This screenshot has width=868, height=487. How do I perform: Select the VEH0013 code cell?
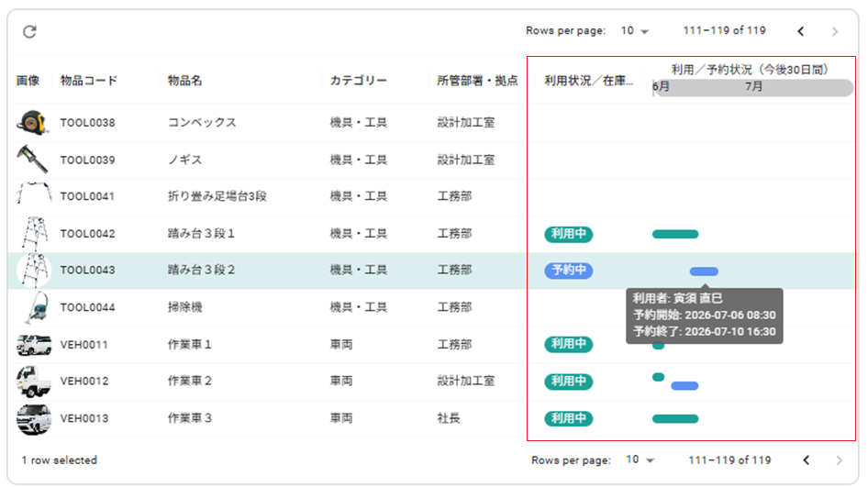coord(84,418)
